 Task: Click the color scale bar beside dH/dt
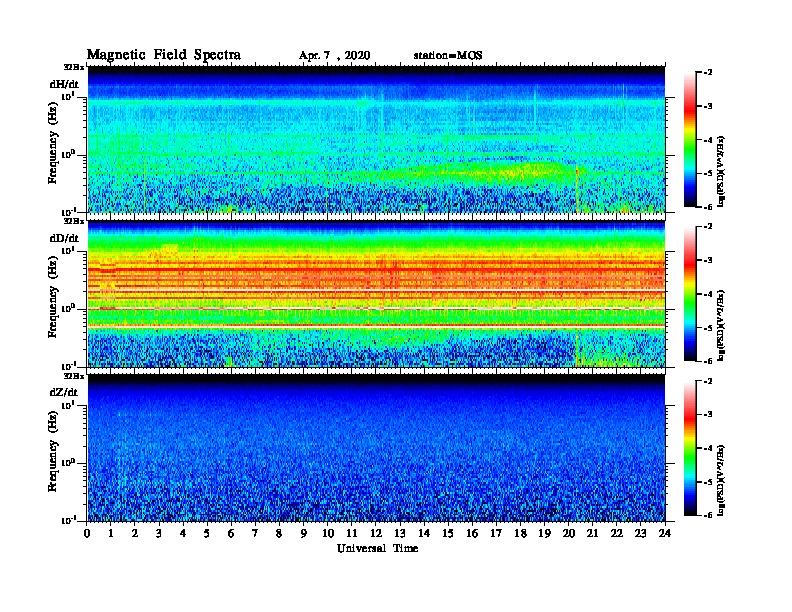click(689, 139)
